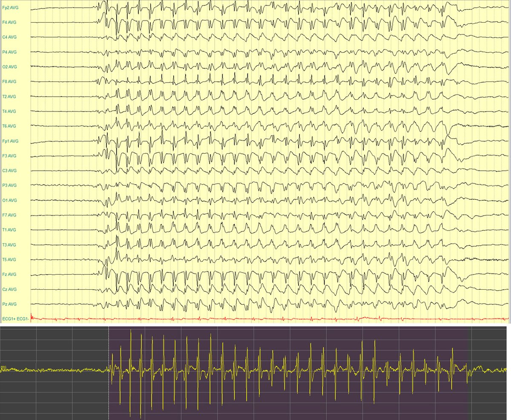Screen dimensions: 511x420
Task: Select the O1 AVG channel label
Action: click(9, 200)
